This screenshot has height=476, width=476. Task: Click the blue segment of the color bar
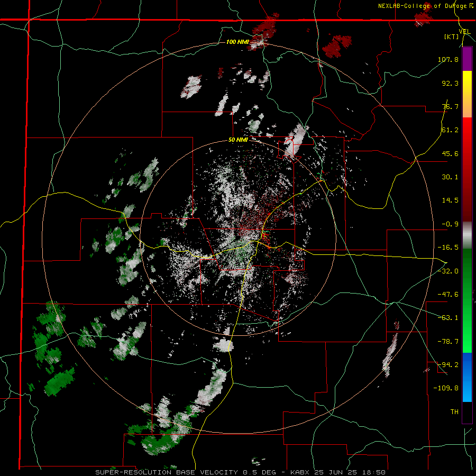point(467,377)
